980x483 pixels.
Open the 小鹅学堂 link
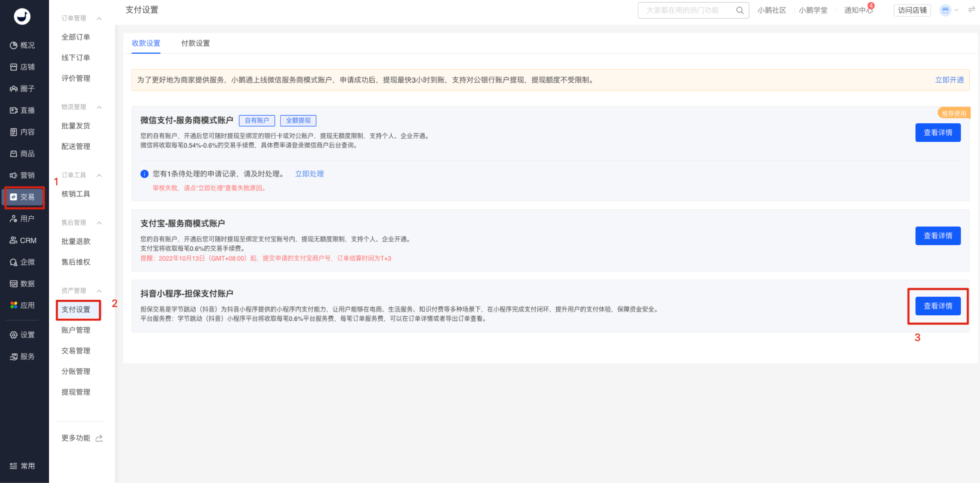pos(813,10)
